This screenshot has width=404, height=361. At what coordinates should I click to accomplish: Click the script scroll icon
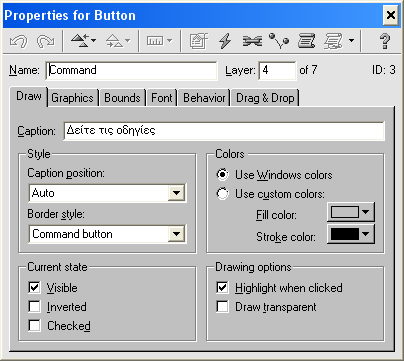point(306,41)
